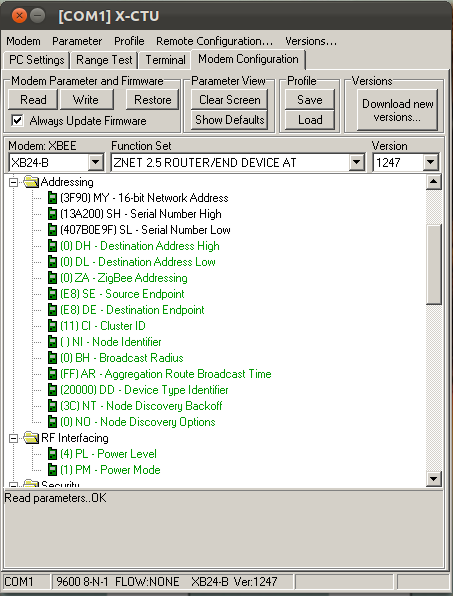Click the PL Power Level parameter icon

(x=52, y=454)
